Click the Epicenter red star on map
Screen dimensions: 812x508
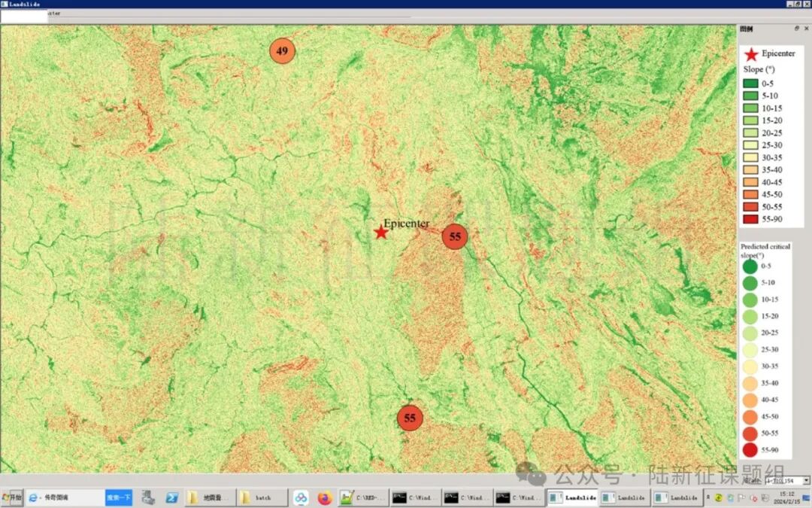pyautogui.click(x=381, y=233)
